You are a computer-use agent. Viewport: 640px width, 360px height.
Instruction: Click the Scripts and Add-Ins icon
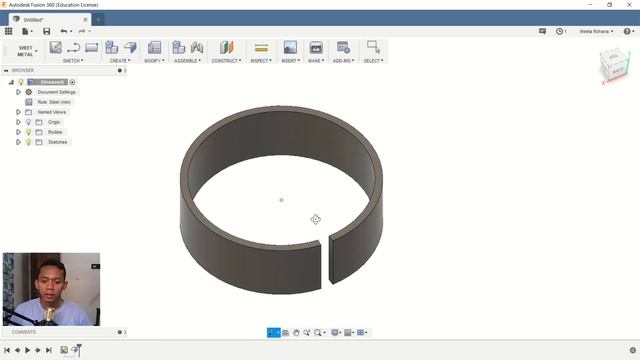(343, 47)
